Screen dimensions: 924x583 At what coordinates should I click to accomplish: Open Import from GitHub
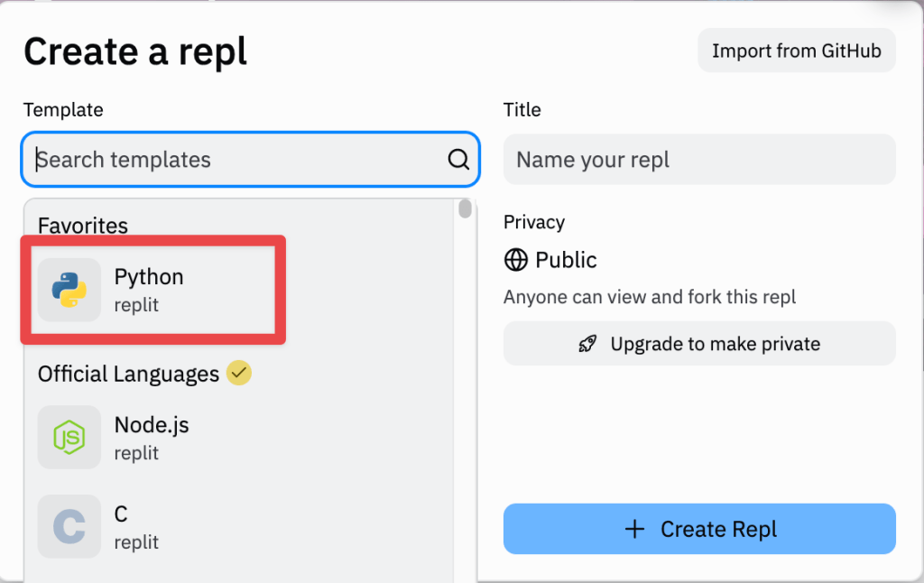click(796, 51)
